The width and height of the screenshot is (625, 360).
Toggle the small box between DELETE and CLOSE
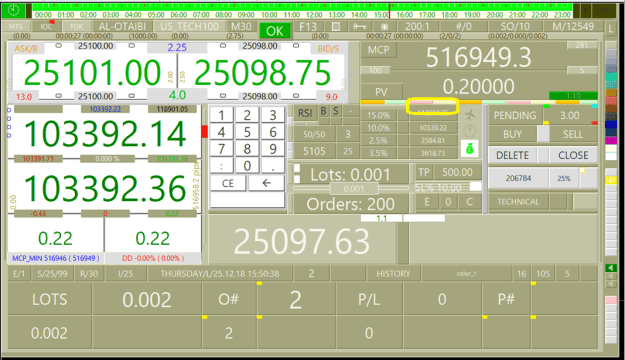pyautogui.click(x=542, y=155)
